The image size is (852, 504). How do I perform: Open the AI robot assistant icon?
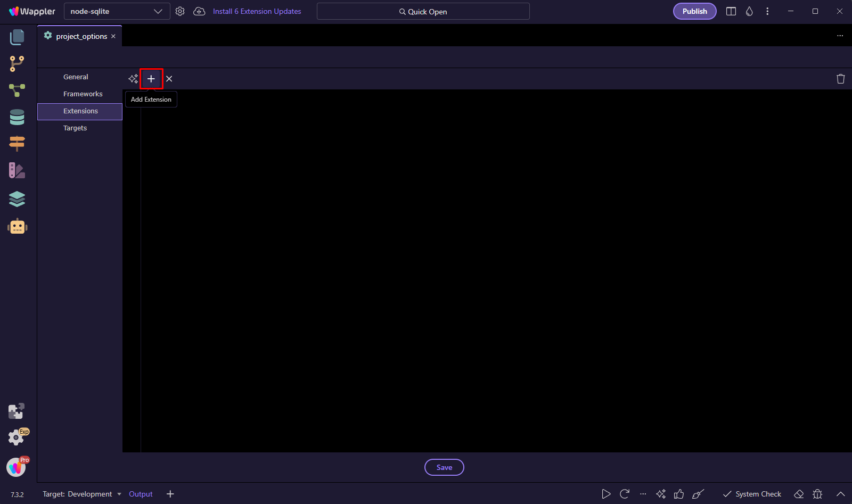click(17, 227)
